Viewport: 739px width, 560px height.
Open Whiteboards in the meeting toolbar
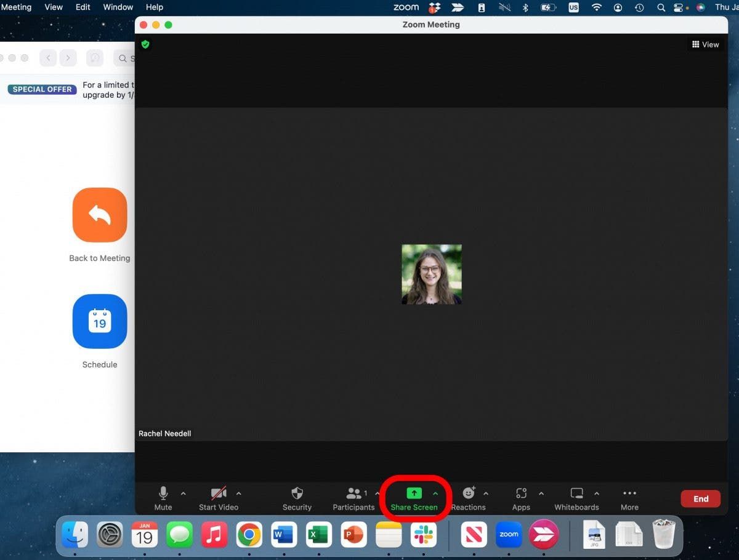point(576,499)
